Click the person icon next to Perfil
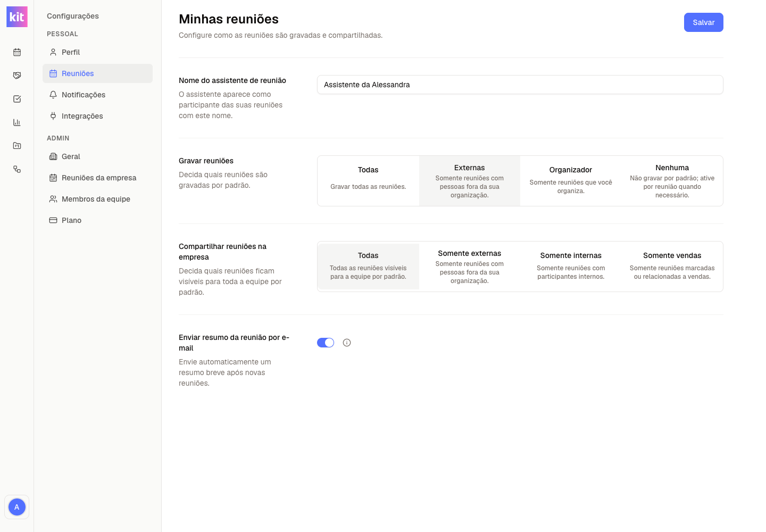This screenshot has width=766, height=532. 53,52
